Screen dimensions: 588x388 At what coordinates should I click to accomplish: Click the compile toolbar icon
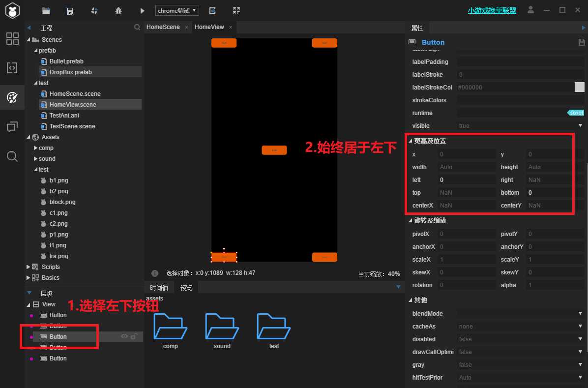(94, 11)
